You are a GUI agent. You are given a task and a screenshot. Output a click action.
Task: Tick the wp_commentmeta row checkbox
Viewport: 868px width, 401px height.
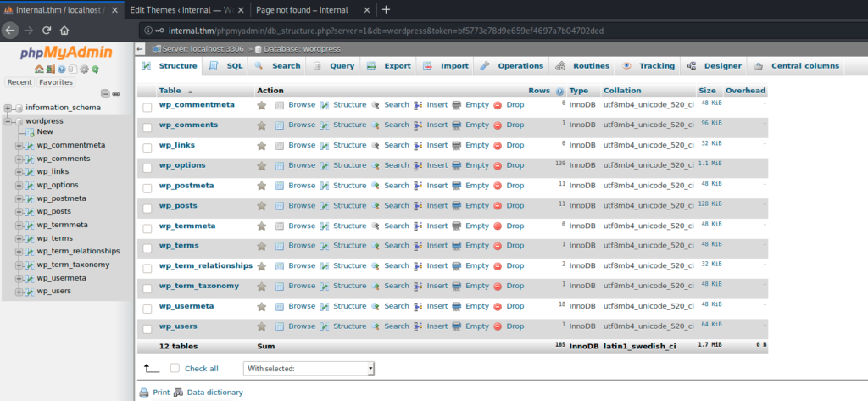147,108
